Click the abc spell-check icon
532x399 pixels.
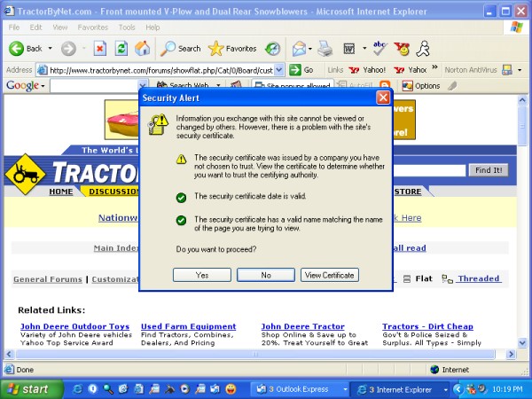[379, 49]
